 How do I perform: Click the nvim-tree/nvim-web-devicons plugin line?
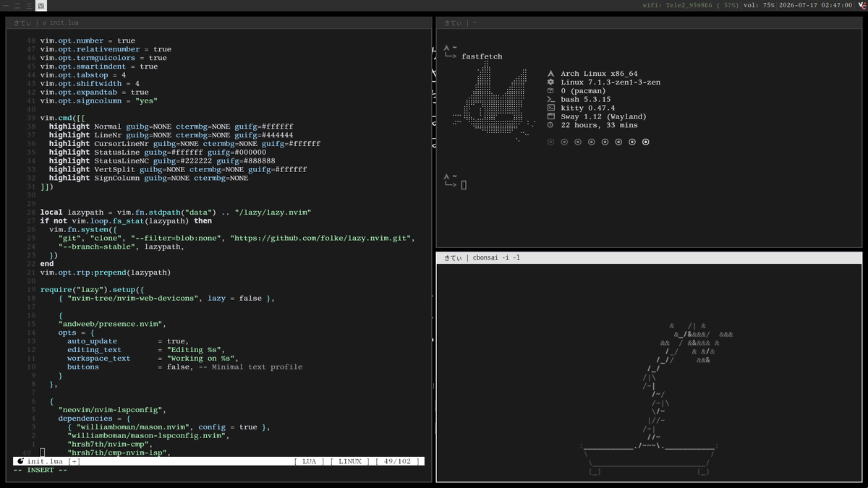166,299
